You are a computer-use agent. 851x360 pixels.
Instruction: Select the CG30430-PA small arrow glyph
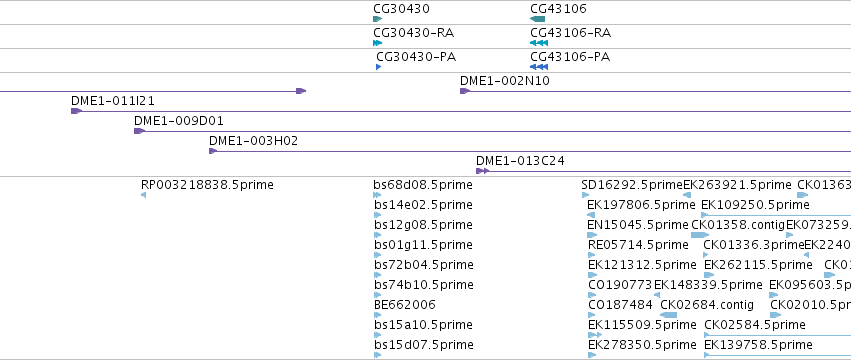(379, 67)
